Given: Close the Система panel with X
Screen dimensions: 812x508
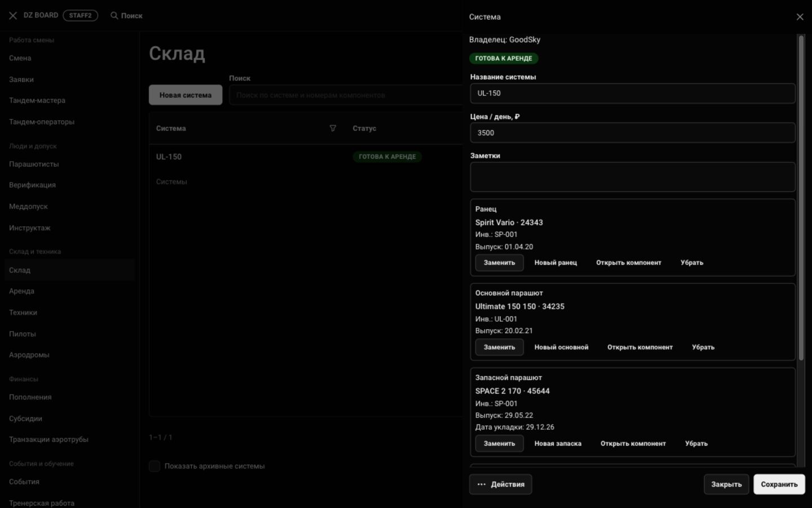Looking at the screenshot, I should tap(800, 17).
